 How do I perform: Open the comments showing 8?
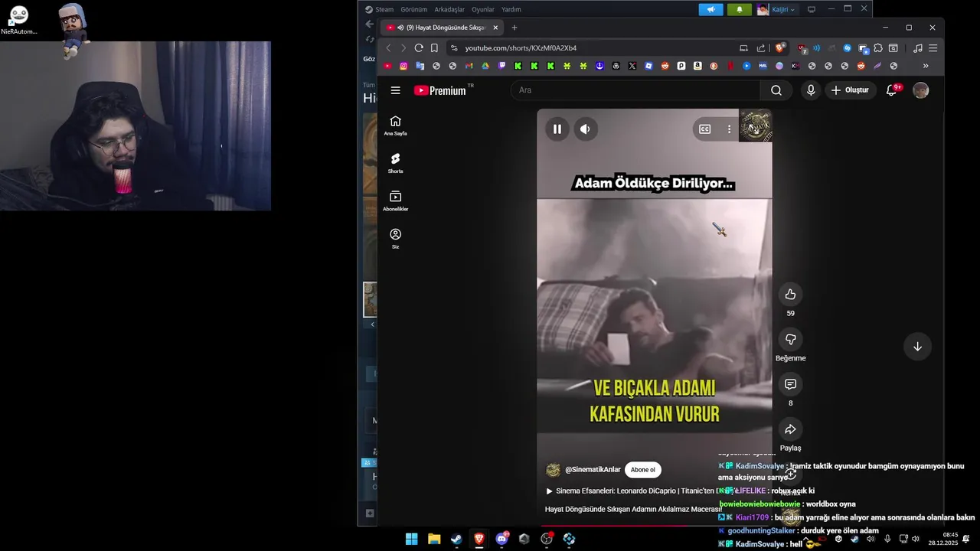(x=790, y=384)
